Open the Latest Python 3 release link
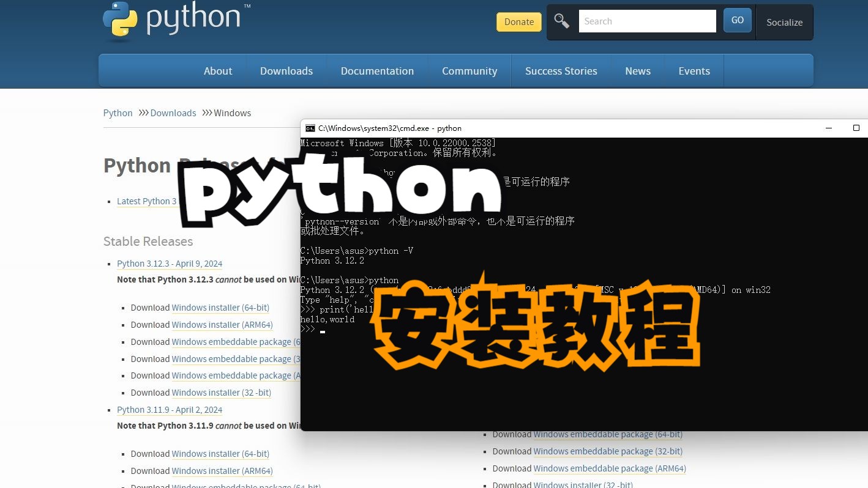This screenshot has width=868, height=488. coord(147,201)
